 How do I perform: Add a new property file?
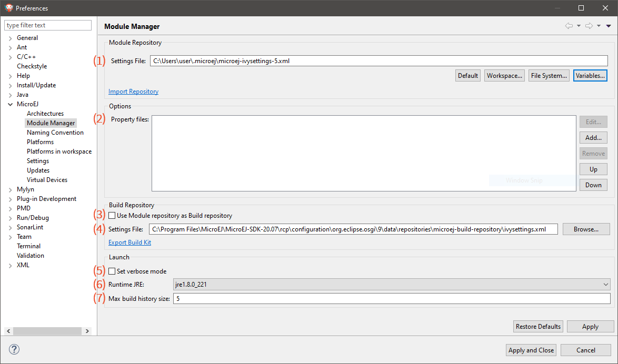pyautogui.click(x=593, y=137)
